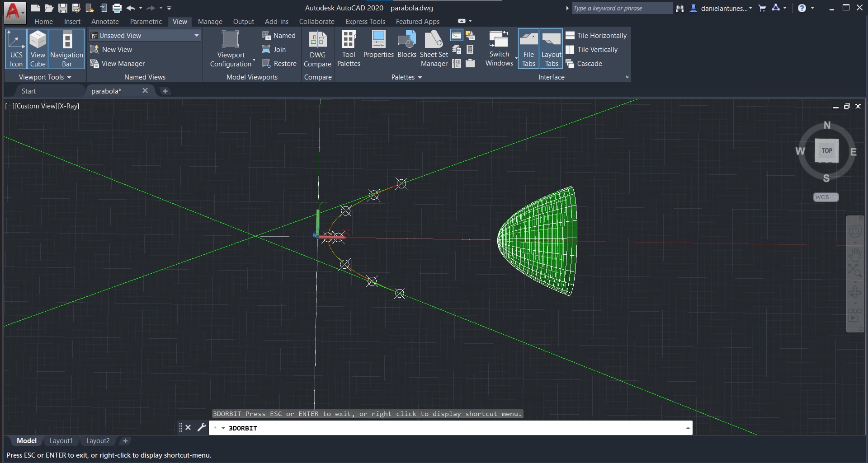Click the New View button

click(x=111, y=49)
